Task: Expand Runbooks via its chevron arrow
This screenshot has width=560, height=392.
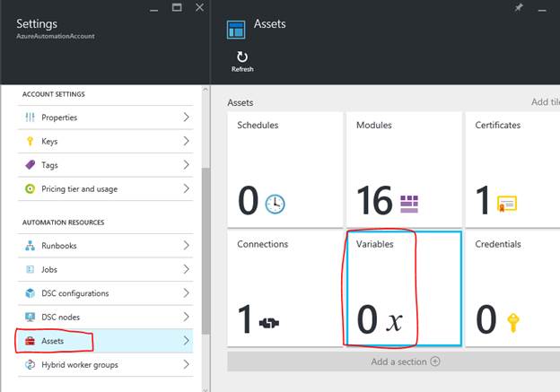Action: (x=186, y=245)
